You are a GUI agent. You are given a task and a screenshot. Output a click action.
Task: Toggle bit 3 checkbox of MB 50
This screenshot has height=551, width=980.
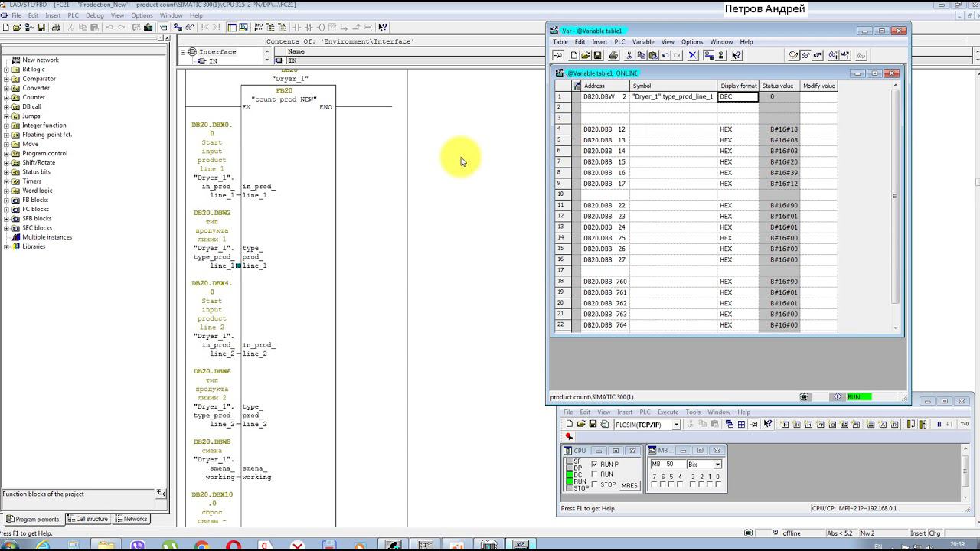coord(692,484)
